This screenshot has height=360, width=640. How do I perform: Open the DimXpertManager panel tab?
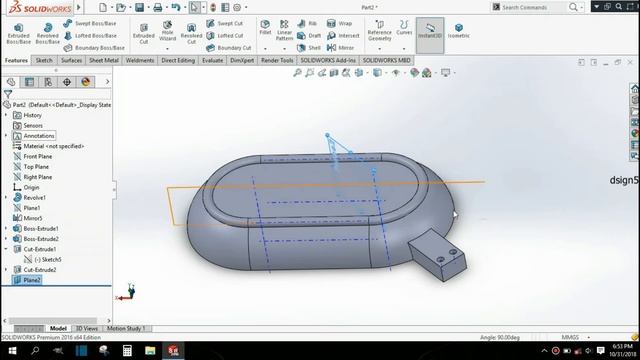tap(67, 82)
